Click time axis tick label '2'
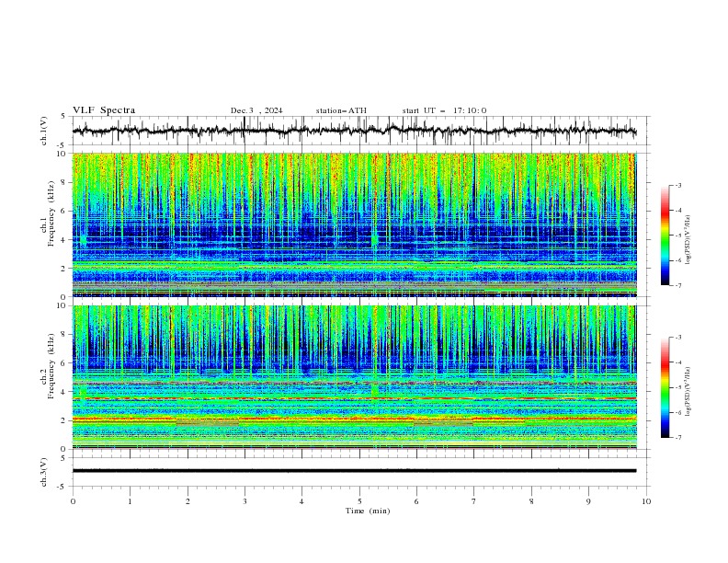The height and width of the screenshot is (563, 728). pos(188,501)
